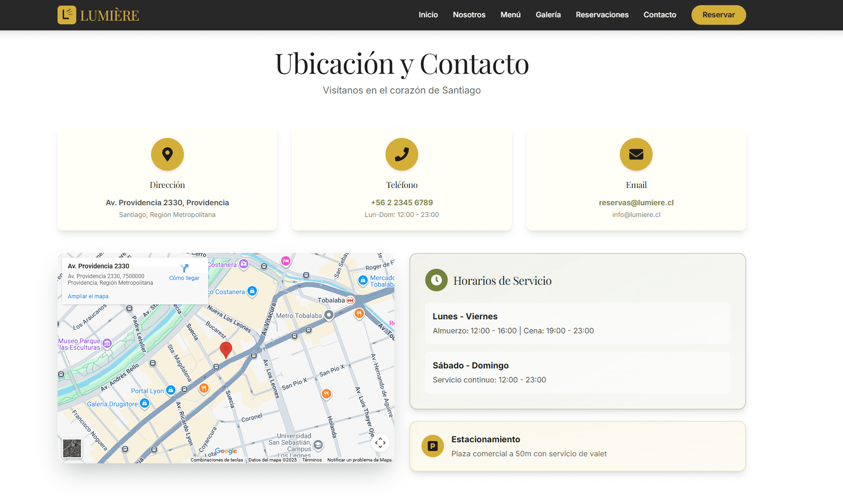843x504 pixels.
Task: Click the Cómo llegar directions icon
Action: (x=184, y=268)
